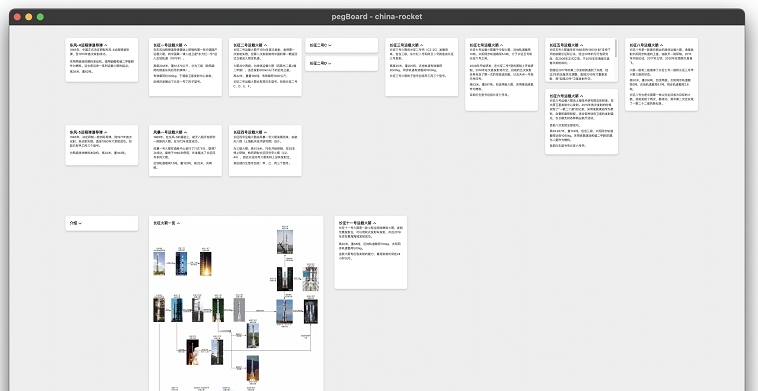Expand the 介绍 card chevron

[x=80, y=223]
